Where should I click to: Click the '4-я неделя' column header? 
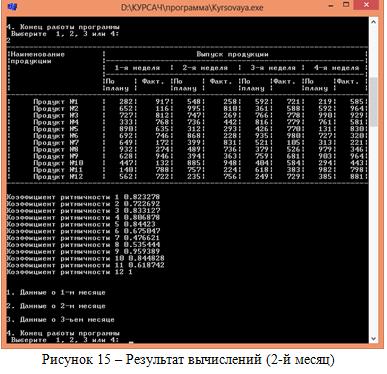(336, 68)
